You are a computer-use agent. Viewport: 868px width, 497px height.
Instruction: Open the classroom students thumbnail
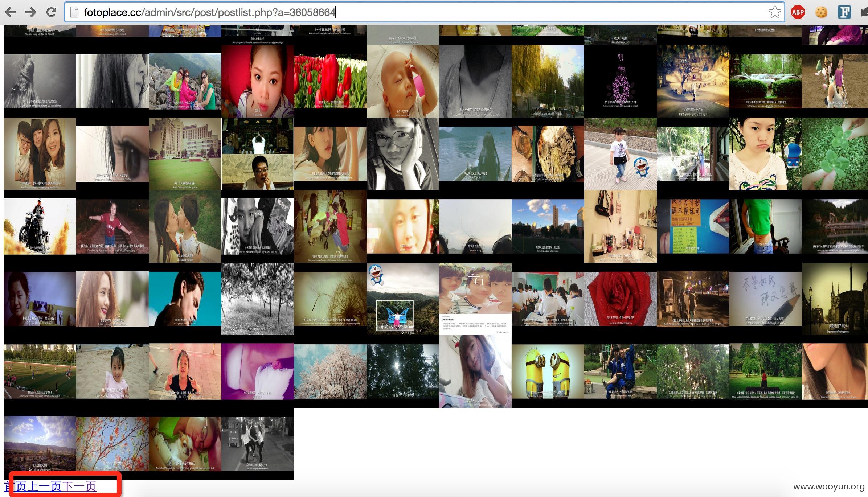point(548,299)
